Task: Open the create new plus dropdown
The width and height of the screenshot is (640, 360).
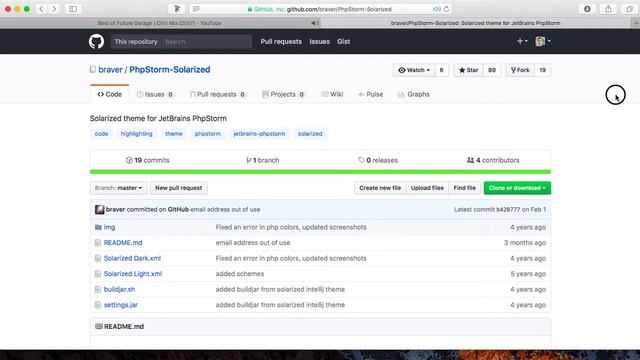Action: (x=522, y=41)
